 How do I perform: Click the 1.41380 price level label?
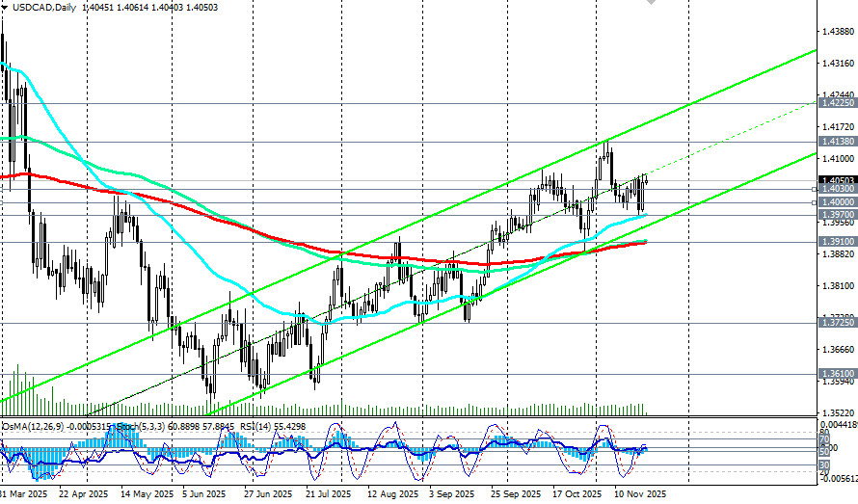coord(838,142)
